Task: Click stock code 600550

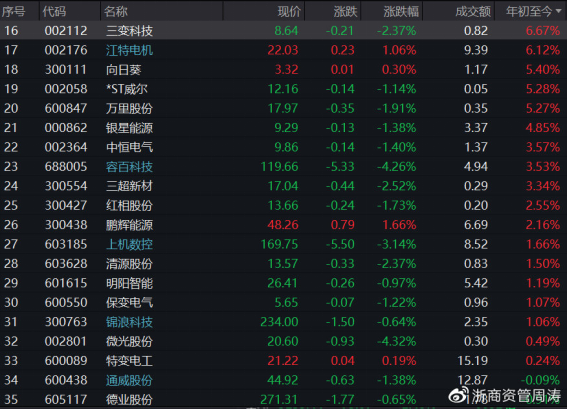Action: (66, 302)
